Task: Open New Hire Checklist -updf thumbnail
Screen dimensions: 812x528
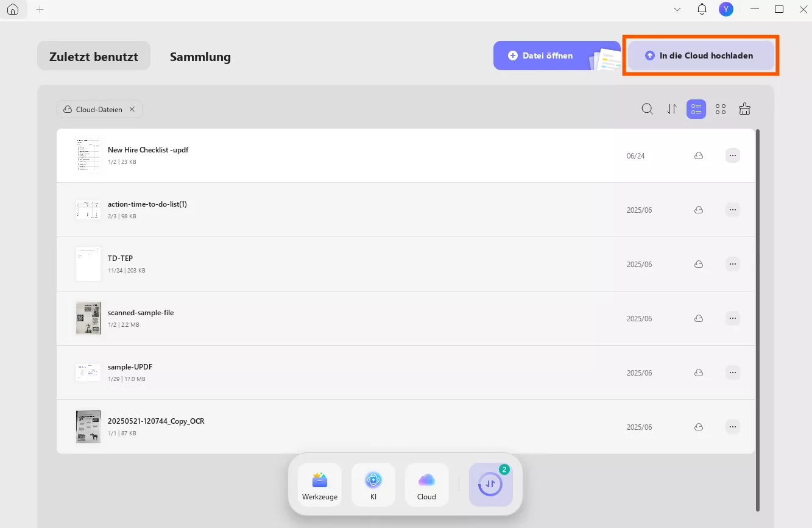Action: pyautogui.click(x=88, y=155)
